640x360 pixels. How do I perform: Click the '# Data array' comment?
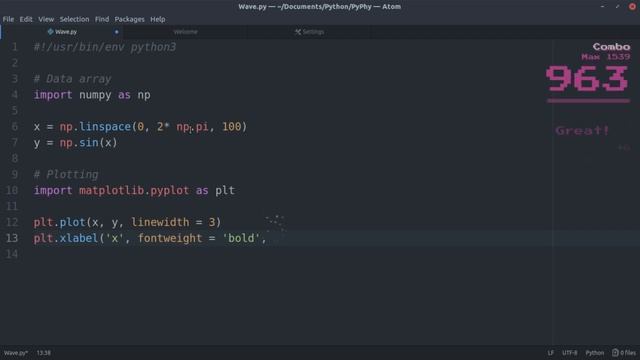click(72, 79)
